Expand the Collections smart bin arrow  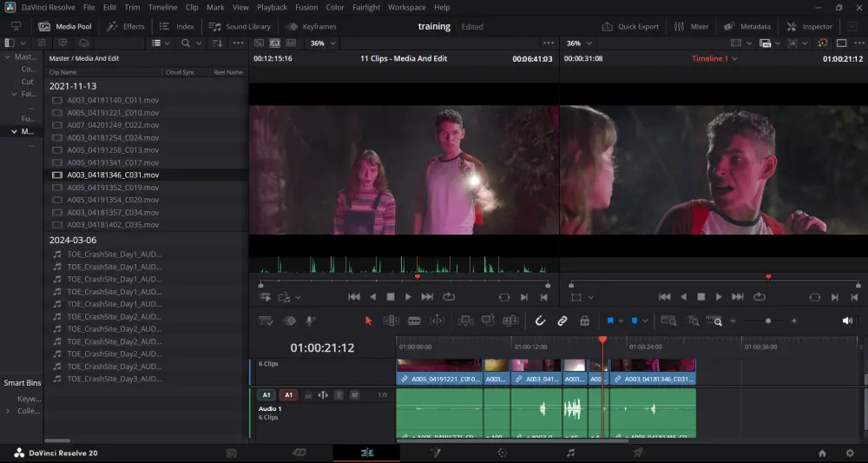(x=7, y=411)
